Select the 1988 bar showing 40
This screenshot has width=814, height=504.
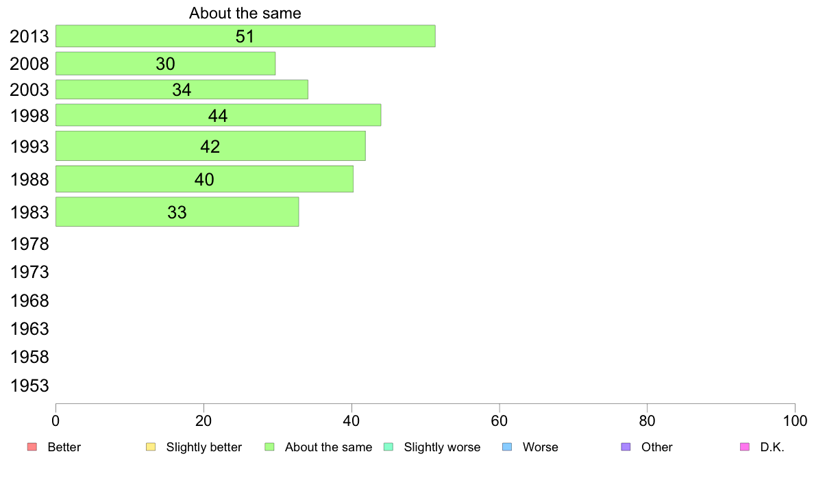[205, 179]
